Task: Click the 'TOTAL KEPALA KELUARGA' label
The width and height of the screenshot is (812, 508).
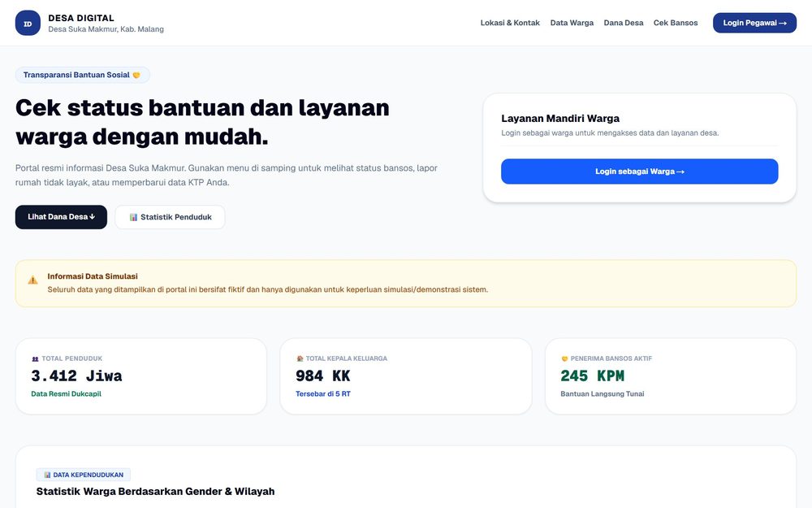Action: tap(347, 358)
